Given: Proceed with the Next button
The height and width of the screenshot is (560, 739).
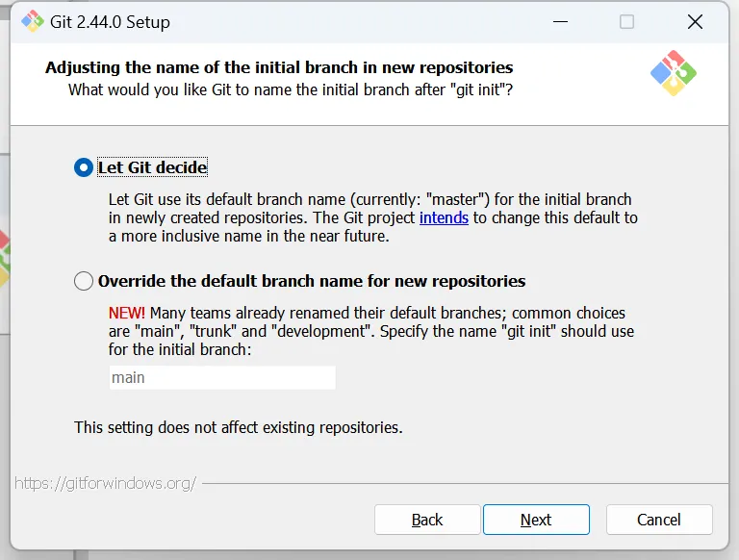Looking at the screenshot, I should click(536, 520).
